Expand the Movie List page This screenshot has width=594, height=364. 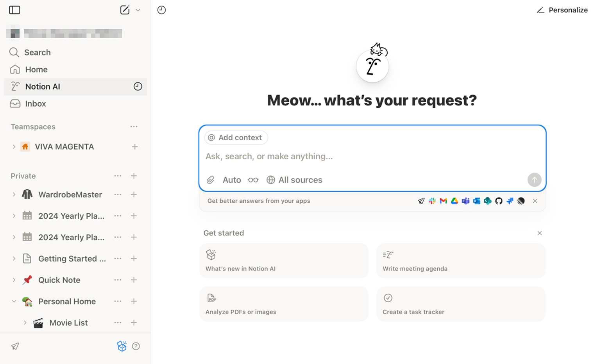[25, 323]
